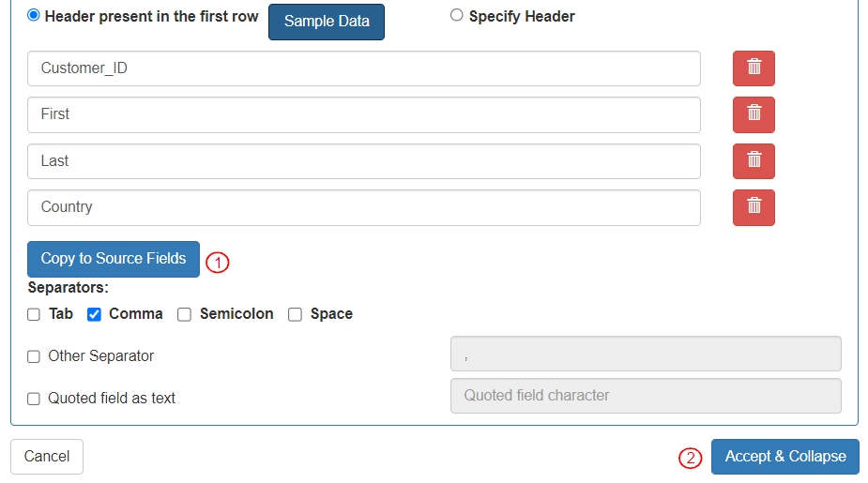Enable Quoted field as text

pos(34,399)
